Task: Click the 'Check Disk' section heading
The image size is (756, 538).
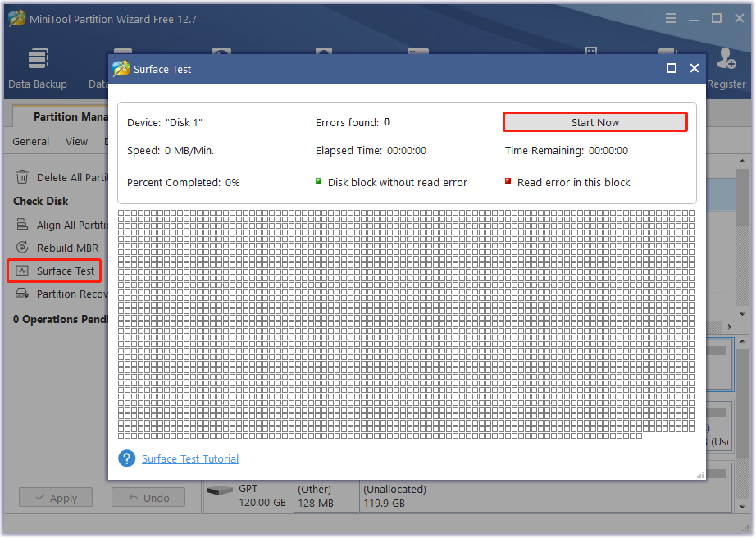Action: click(x=40, y=201)
